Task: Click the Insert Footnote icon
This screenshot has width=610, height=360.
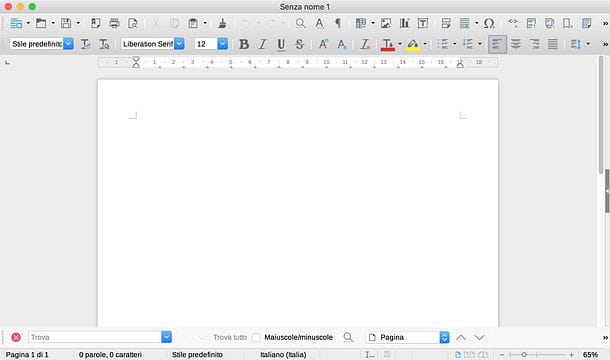Action: click(531, 23)
